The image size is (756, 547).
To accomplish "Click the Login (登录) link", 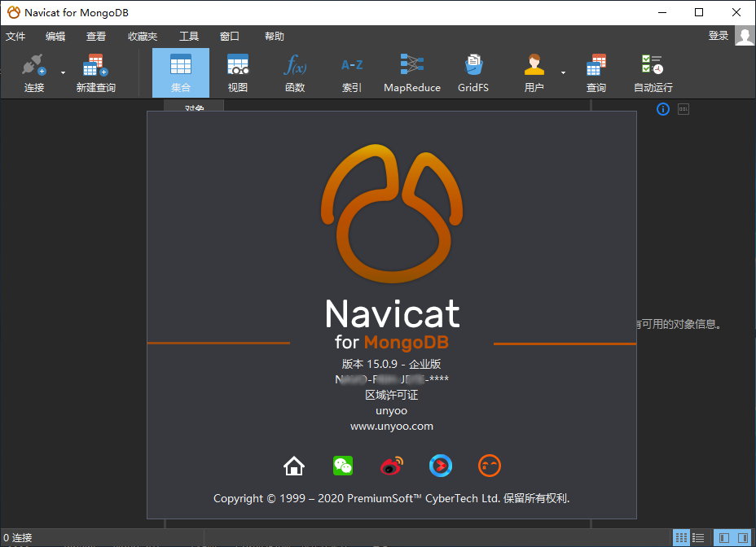I will click(x=719, y=35).
